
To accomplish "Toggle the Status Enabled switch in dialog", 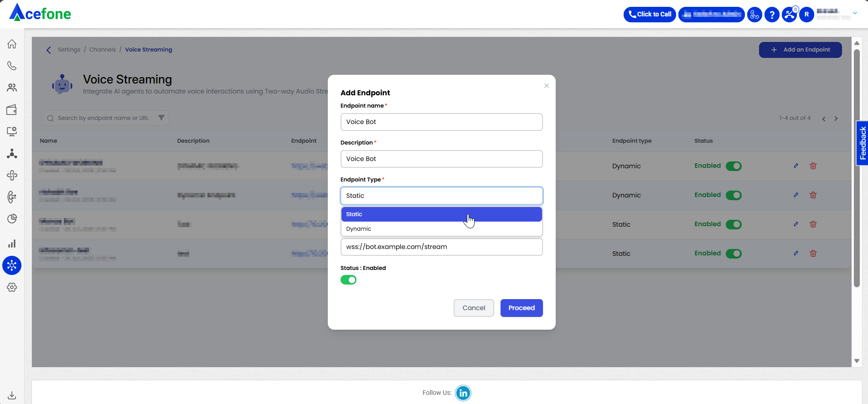I will (x=348, y=280).
